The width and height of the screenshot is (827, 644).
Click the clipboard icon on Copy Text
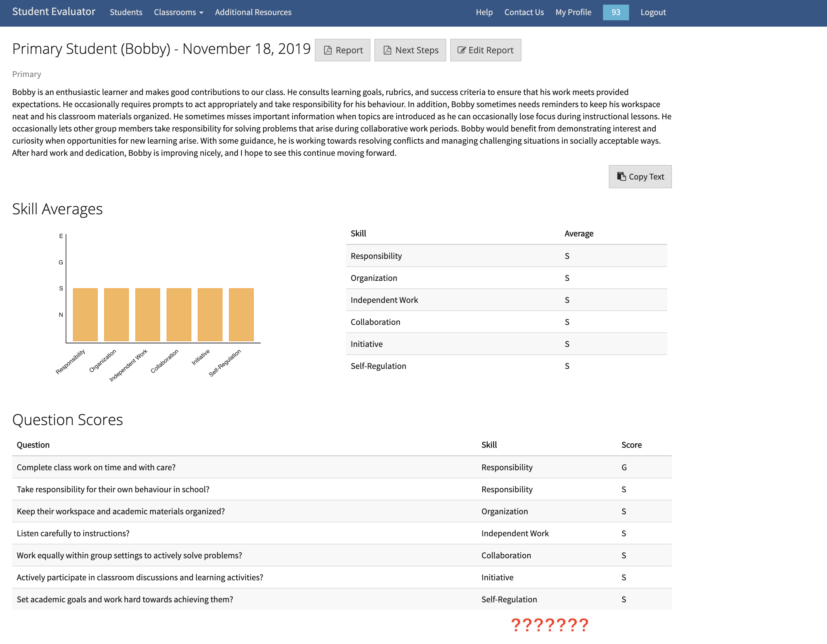coord(621,177)
